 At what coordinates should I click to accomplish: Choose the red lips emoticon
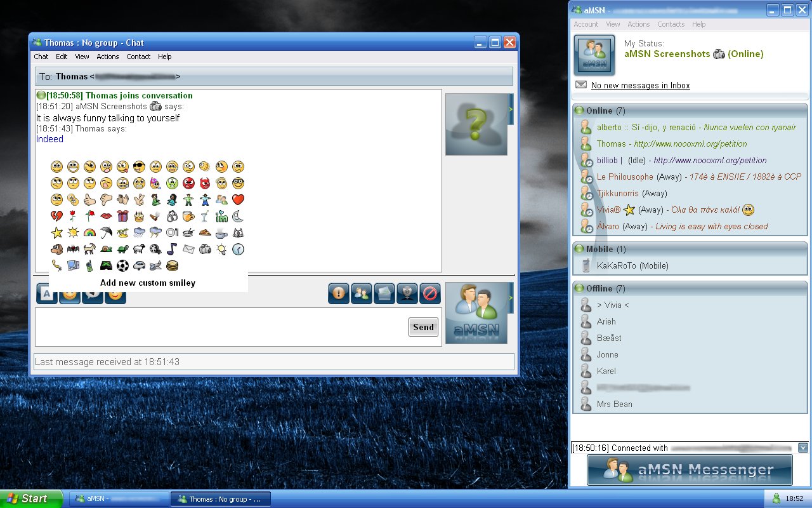107,217
